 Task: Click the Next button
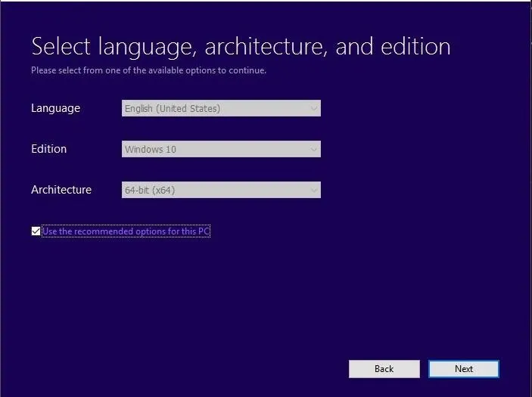tap(464, 369)
